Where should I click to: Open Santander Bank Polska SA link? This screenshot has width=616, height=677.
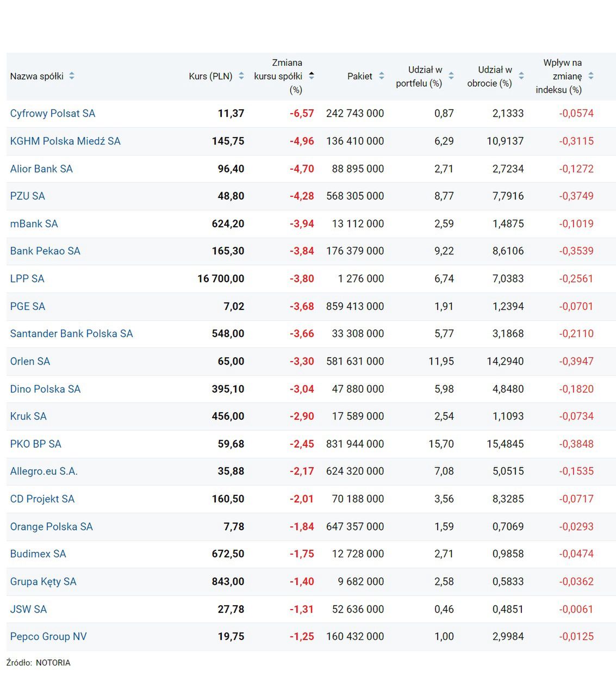pyautogui.click(x=71, y=334)
